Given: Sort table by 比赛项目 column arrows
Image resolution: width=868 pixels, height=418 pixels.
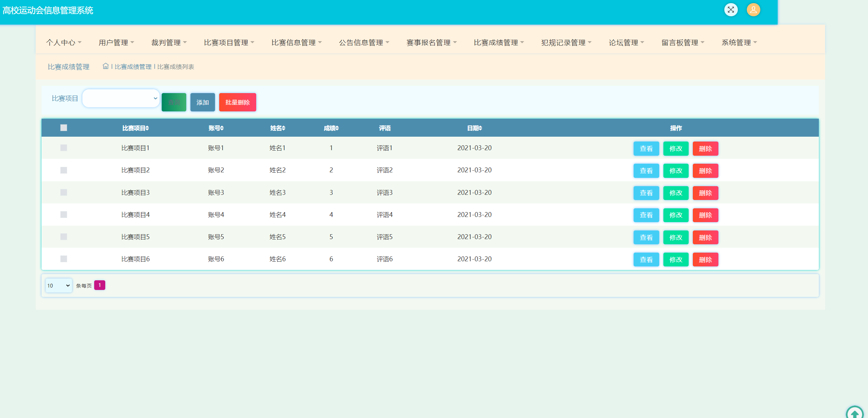Looking at the screenshot, I should click(x=147, y=128).
